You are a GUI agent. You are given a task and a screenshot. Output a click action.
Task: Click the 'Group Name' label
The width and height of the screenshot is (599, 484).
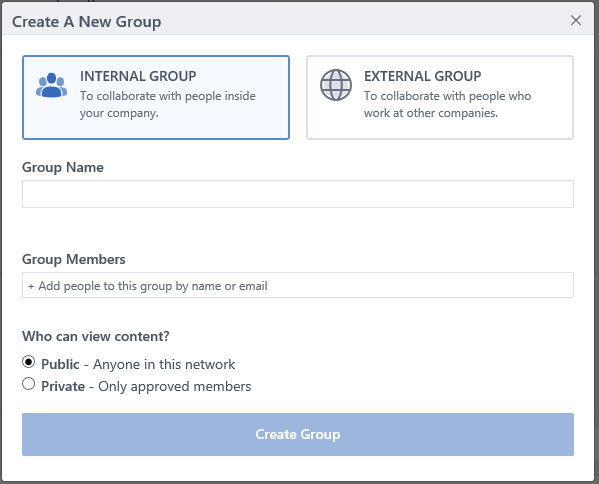tap(63, 167)
